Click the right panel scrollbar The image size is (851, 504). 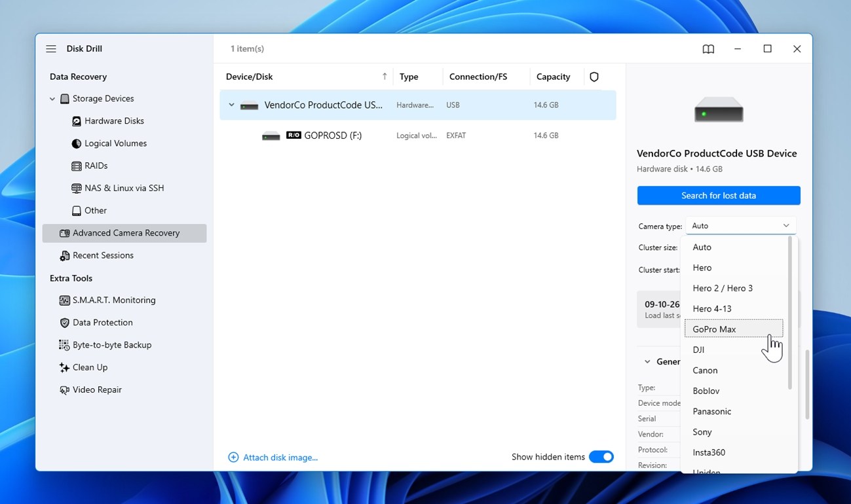click(x=807, y=385)
